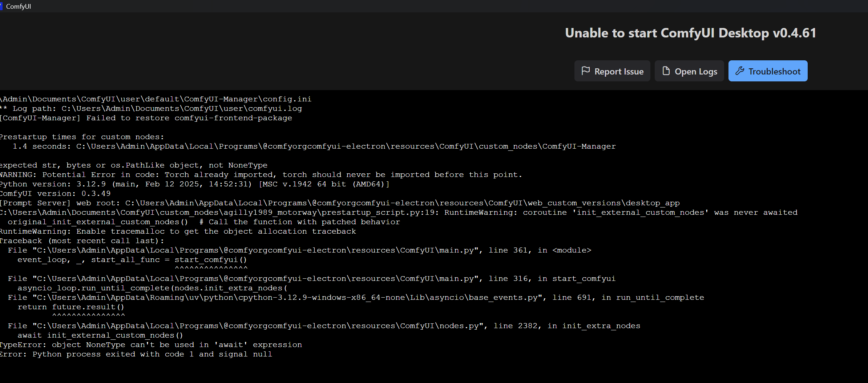Click the "Unable to start ComfyUI Desktop" heading

[690, 33]
